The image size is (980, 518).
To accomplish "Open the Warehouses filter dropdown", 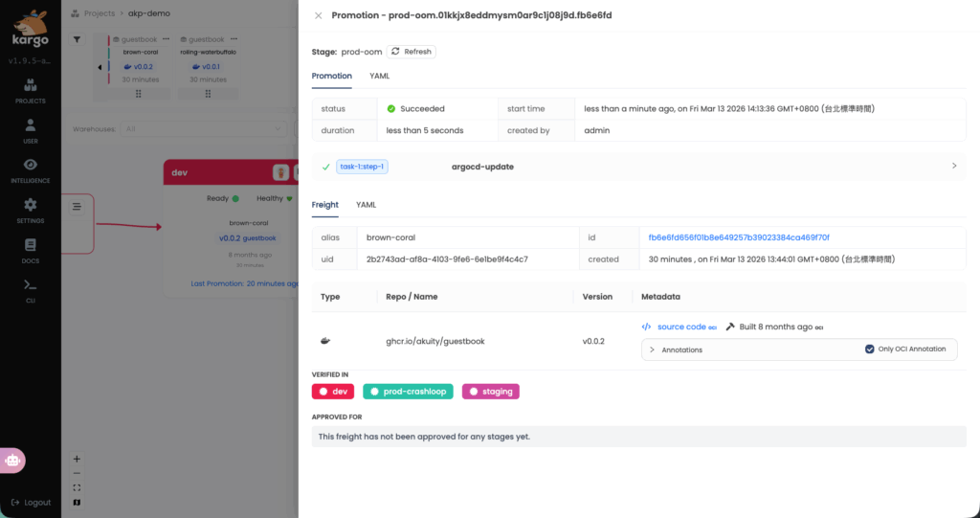I will point(204,129).
